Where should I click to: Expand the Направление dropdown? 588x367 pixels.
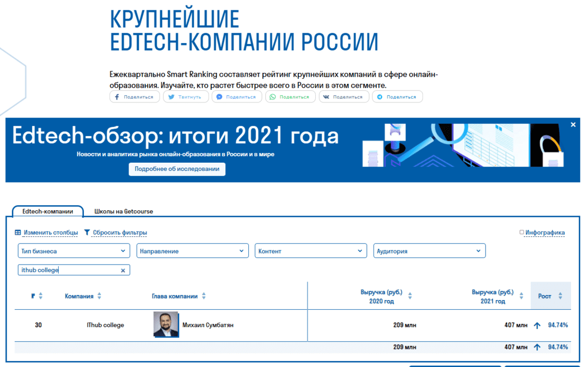click(192, 251)
